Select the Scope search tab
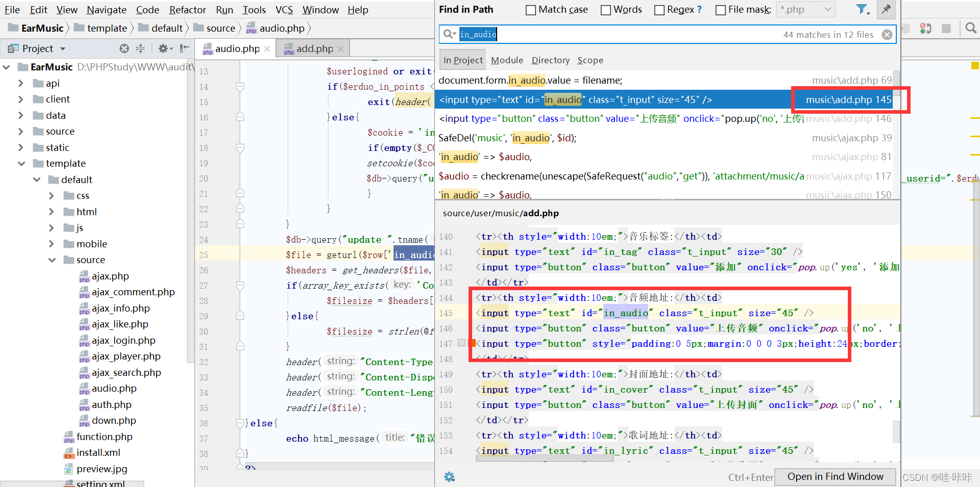 590,60
